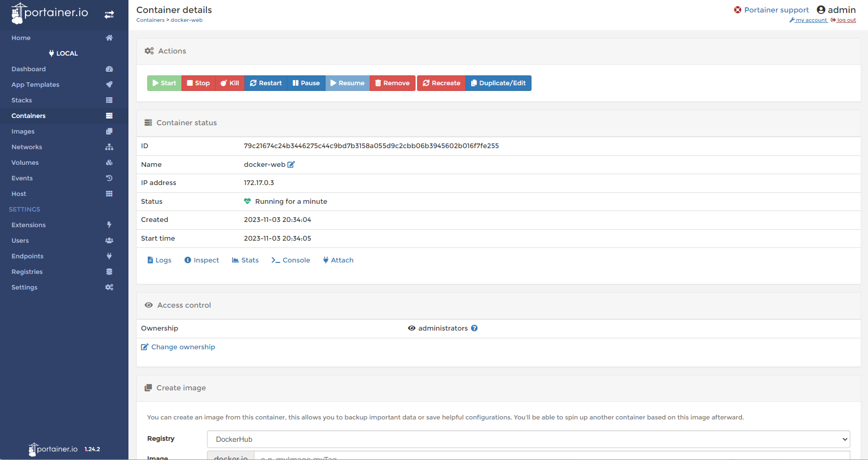The width and height of the screenshot is (868, 460).
Task: Click the Containers breadcrumb link
Action: pos(150,20)
